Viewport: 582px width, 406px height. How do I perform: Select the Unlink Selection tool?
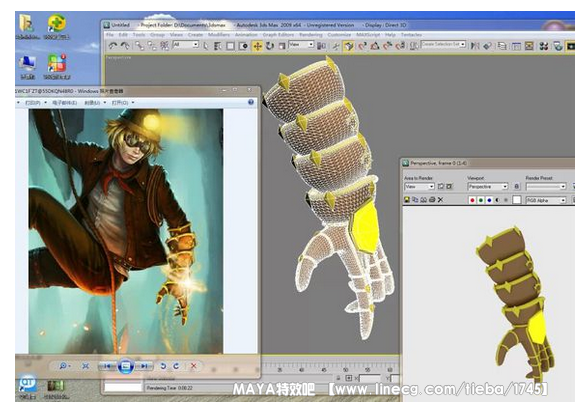pyautogui.click(x=152, y=46)
